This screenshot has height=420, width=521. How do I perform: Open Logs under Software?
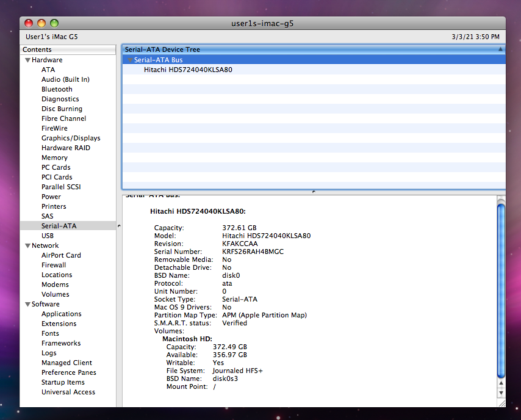[x=49, y=353]
